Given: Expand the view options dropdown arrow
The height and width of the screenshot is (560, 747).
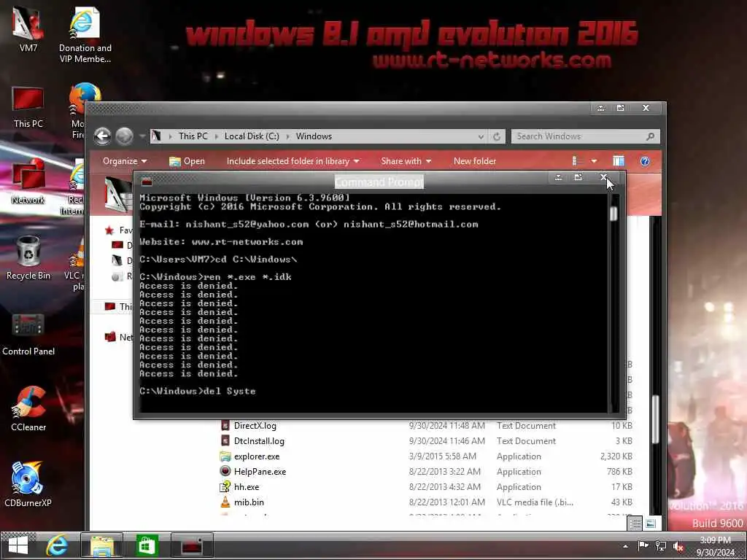Looking at the screenshot, I should (594, 161).
